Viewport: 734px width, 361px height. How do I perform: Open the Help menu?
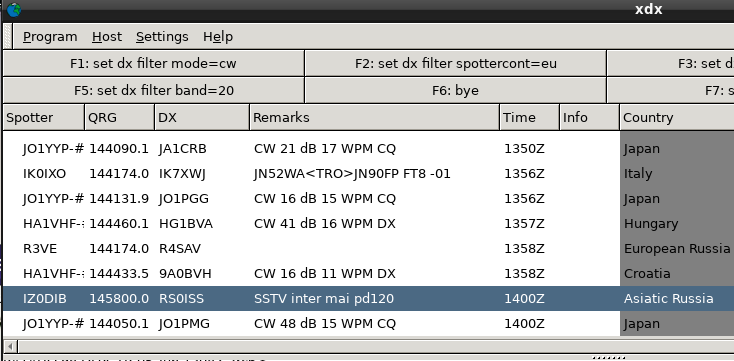point(218,37)
